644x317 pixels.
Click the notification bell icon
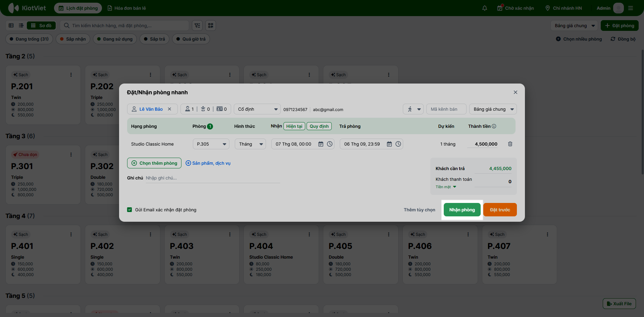click(484, 8)
